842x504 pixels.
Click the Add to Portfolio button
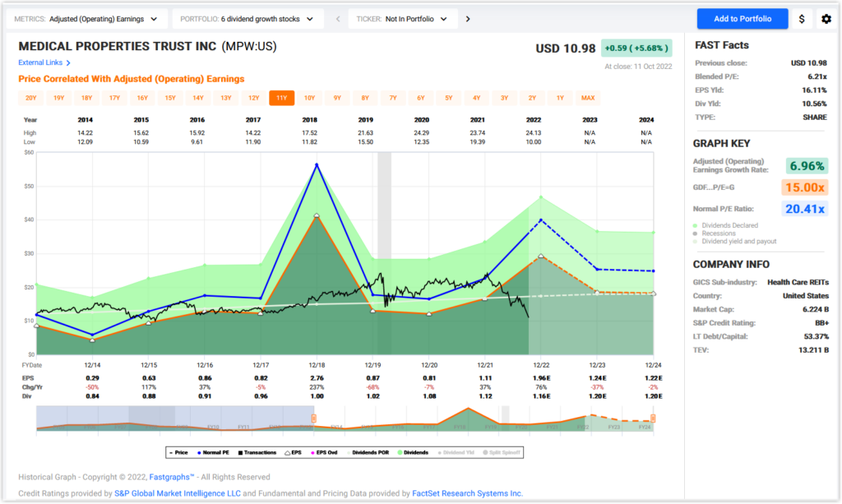pyautogui.click(x=743, y=18)
